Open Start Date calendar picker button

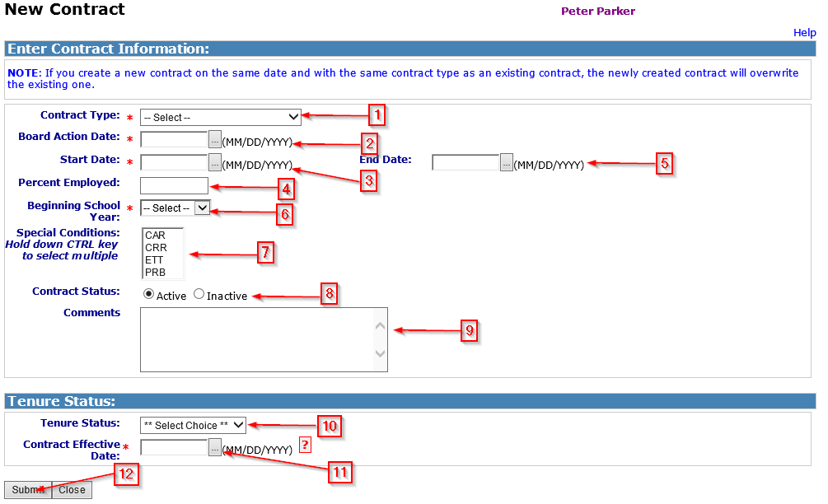click(215, 163)
